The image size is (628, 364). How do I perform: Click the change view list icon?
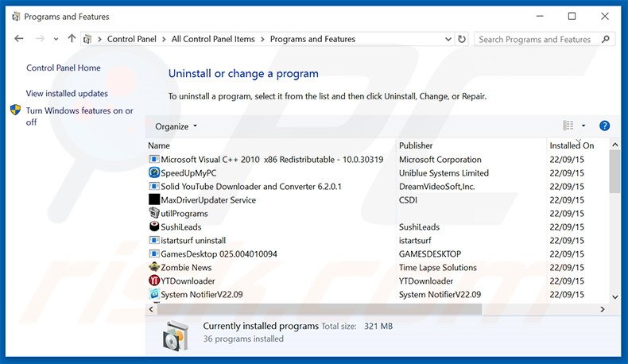(x=568, y=126)
